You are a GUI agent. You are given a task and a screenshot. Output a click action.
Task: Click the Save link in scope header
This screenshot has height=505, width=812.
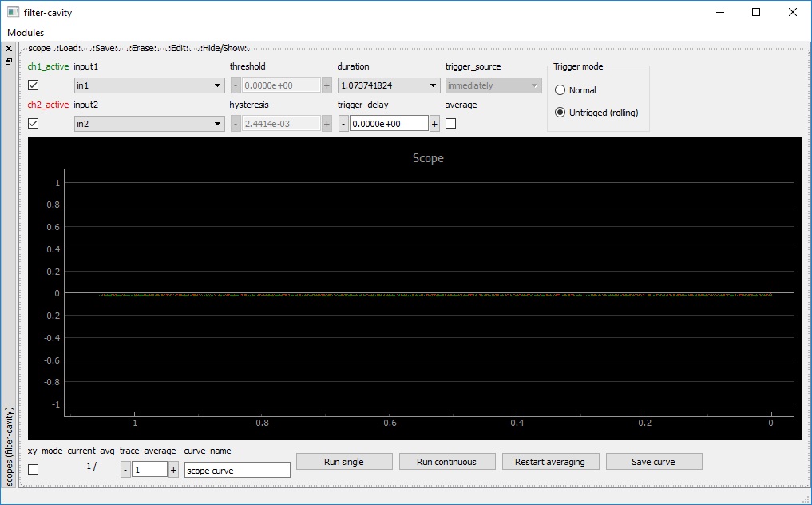(105, 49)
